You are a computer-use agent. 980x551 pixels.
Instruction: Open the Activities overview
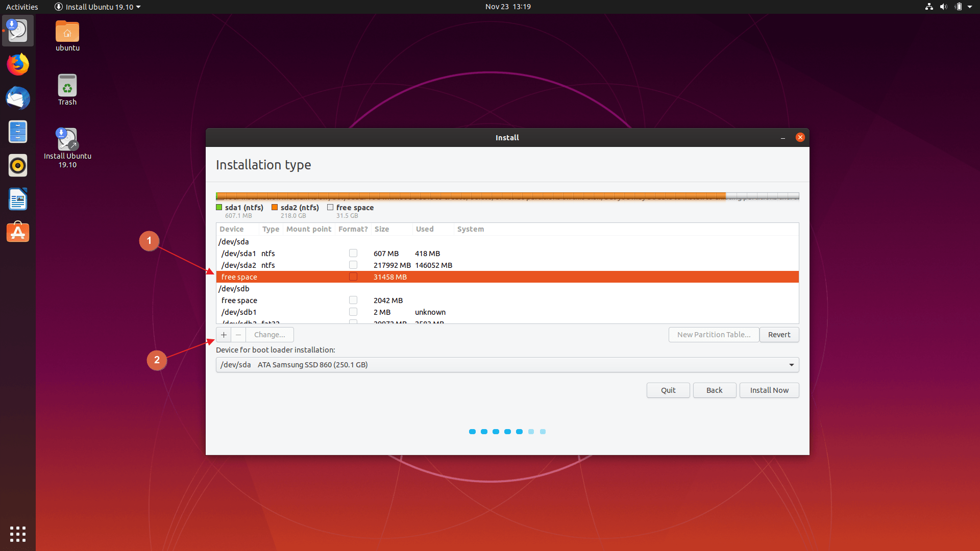[22, 7]
